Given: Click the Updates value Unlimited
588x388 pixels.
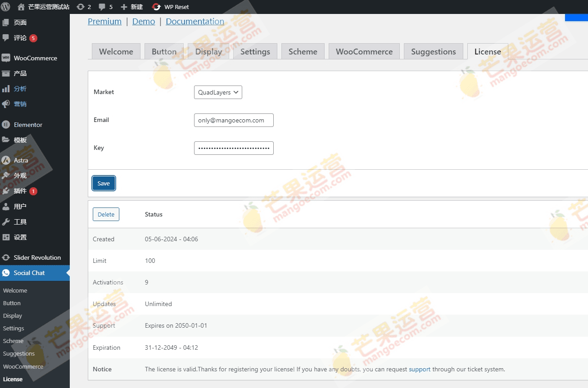Looking at the screenshot, I should coord(158,304).
